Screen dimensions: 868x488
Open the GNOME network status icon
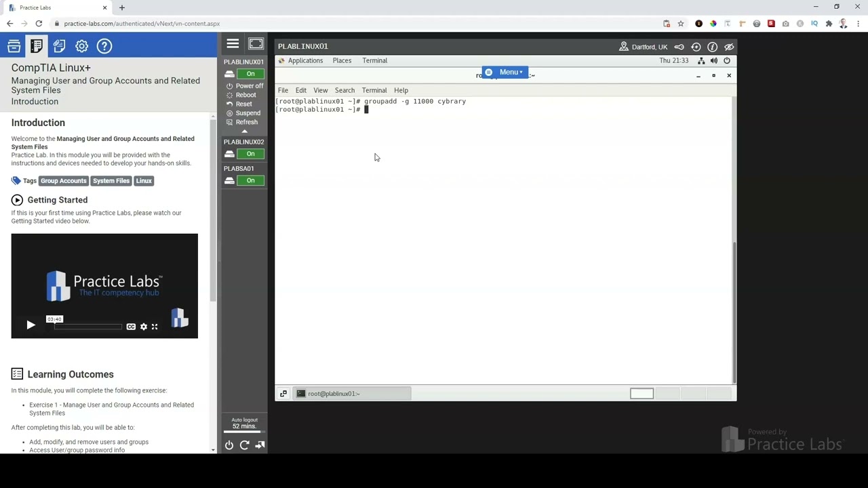701,61
